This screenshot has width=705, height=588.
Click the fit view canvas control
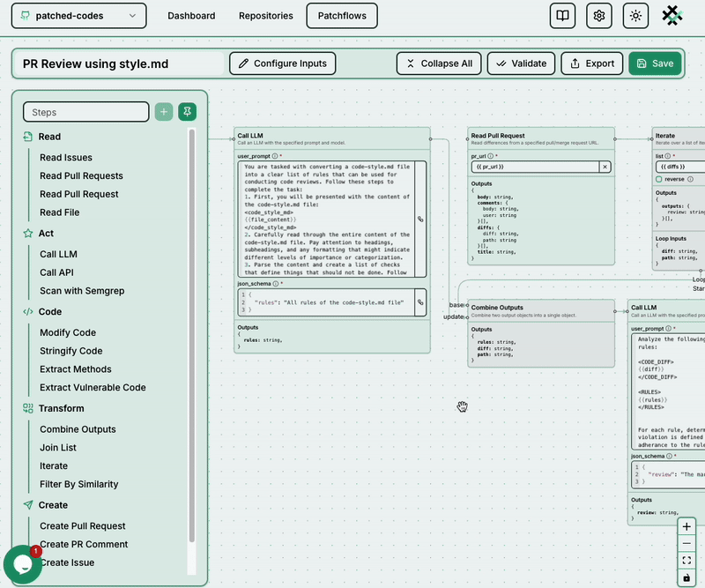(x=686, y=560)
